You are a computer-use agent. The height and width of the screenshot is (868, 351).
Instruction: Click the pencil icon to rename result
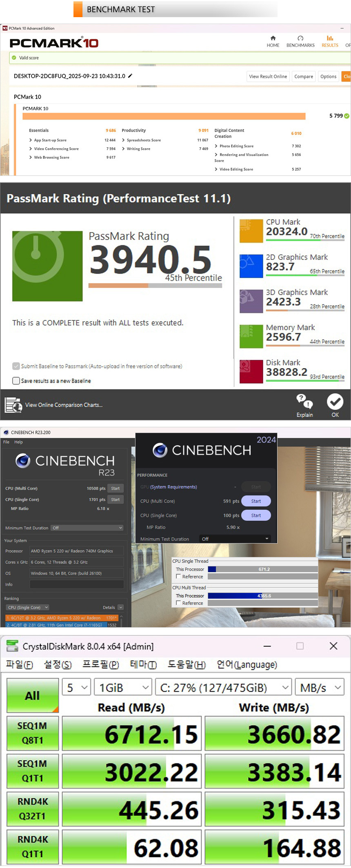130,76
